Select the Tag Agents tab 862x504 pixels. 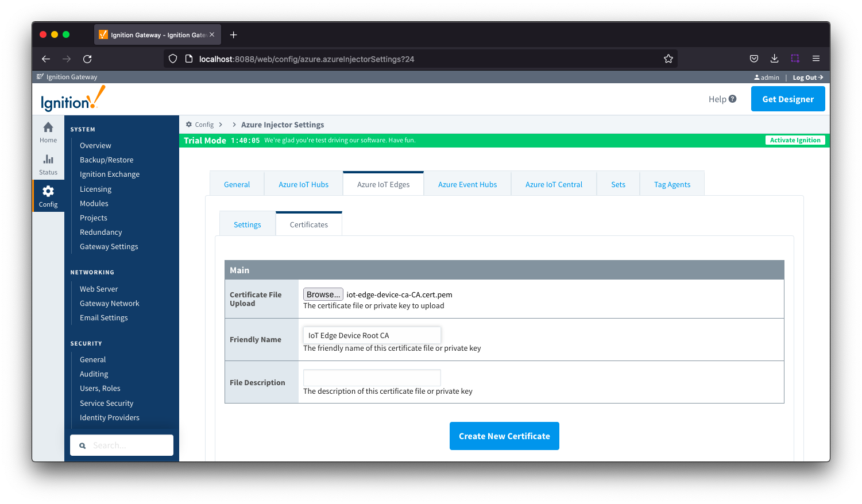672,184
